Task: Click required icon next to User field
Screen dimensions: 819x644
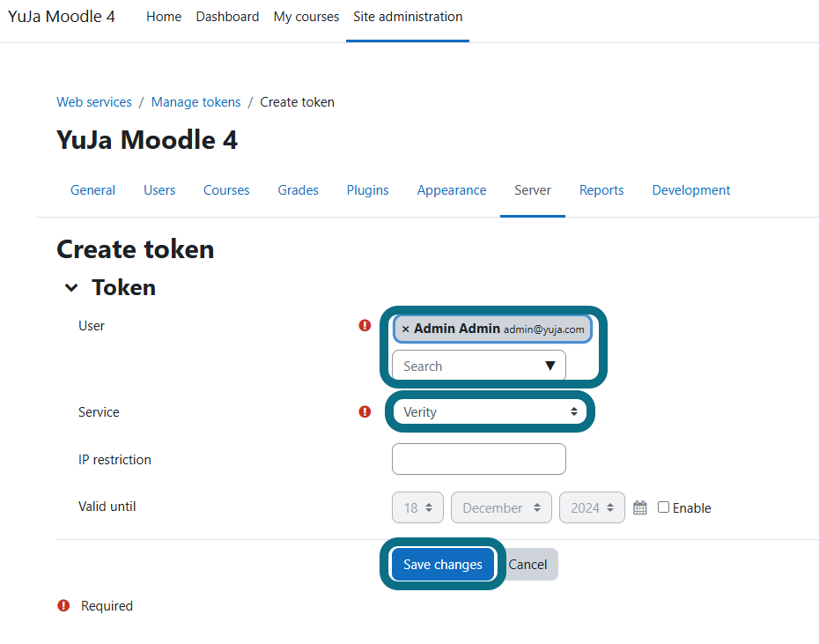Action: [x=365, y=326]
